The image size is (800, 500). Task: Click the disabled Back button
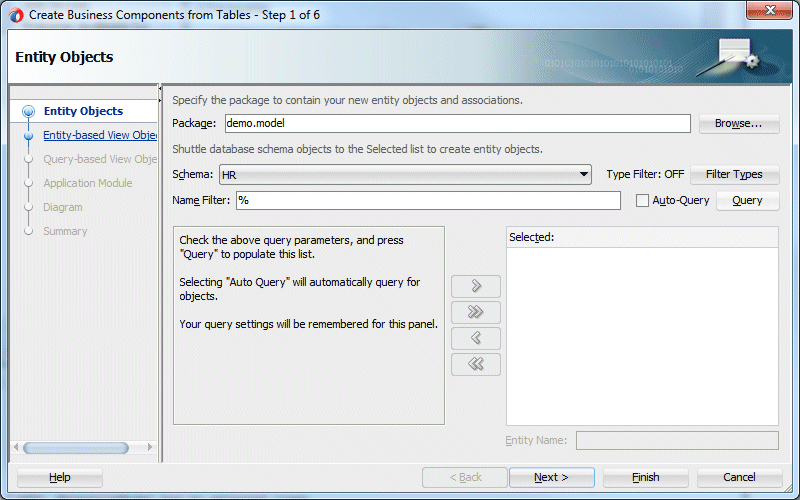pyautogui.click(x=465, y=478)
